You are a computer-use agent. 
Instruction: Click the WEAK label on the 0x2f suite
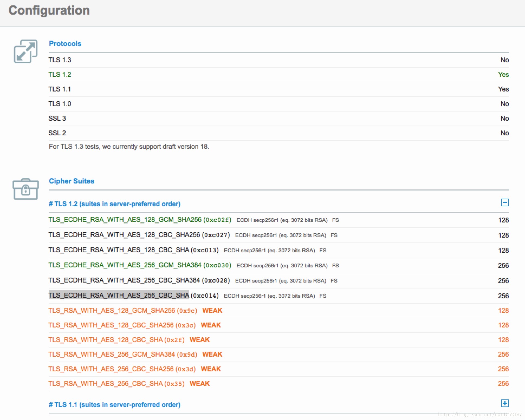[200, 340]
